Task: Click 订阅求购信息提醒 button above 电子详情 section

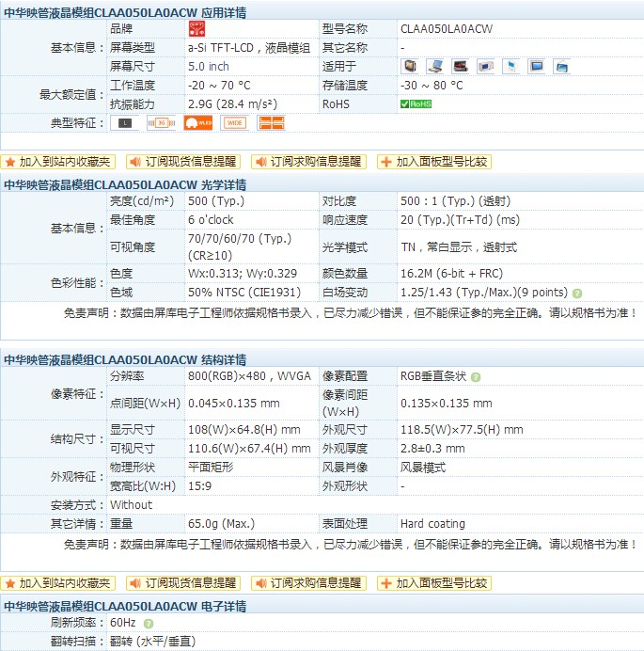Action: point(308,583)
